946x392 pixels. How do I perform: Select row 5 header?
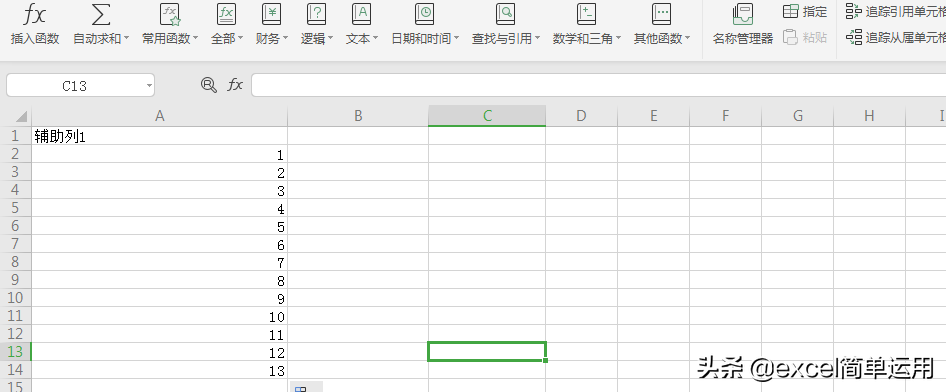click(x=15, y=208)
